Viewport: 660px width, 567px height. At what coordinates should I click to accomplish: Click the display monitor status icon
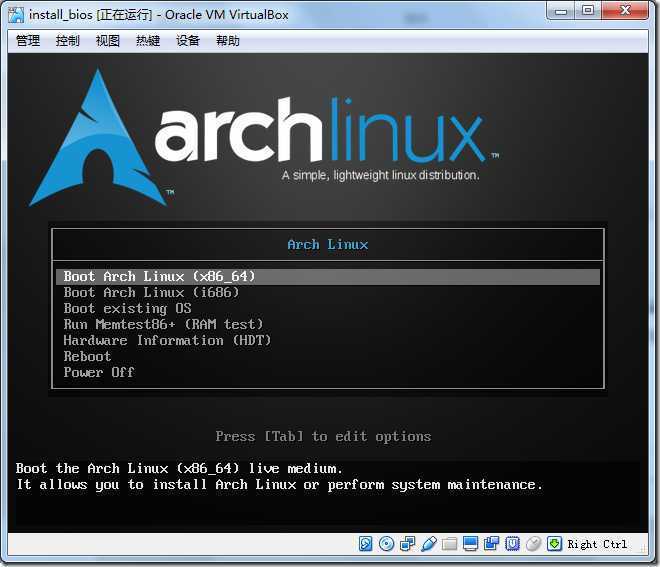[x=470, y=544]
